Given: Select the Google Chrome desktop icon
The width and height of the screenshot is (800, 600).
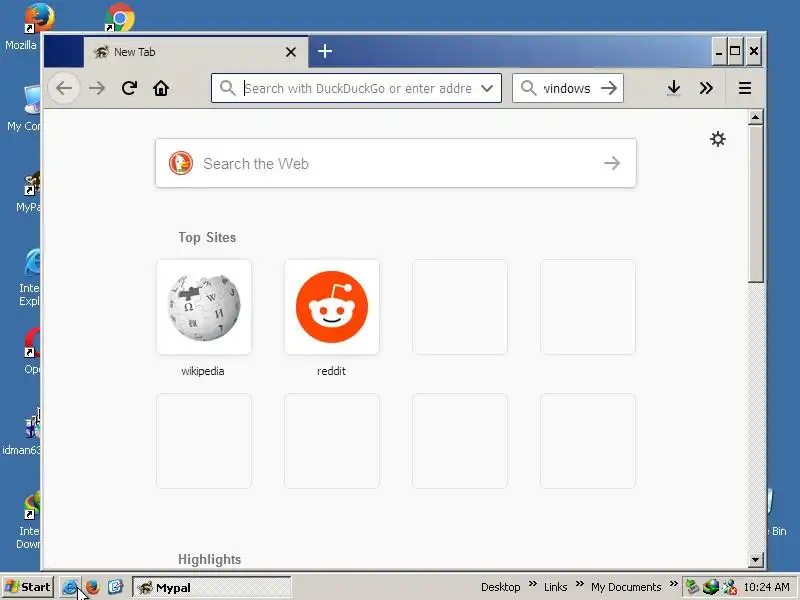Looking at the screenshot, I should point(119,17).
